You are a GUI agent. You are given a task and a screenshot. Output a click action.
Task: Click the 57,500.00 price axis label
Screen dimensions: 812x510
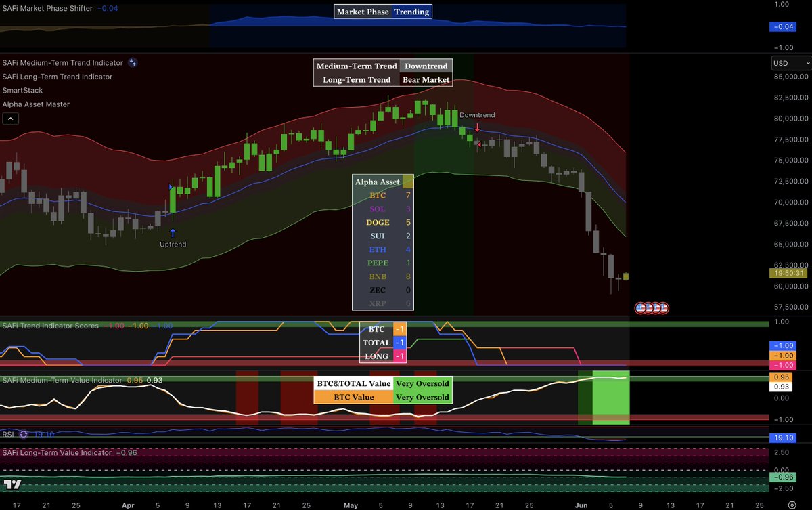[792, 307]
